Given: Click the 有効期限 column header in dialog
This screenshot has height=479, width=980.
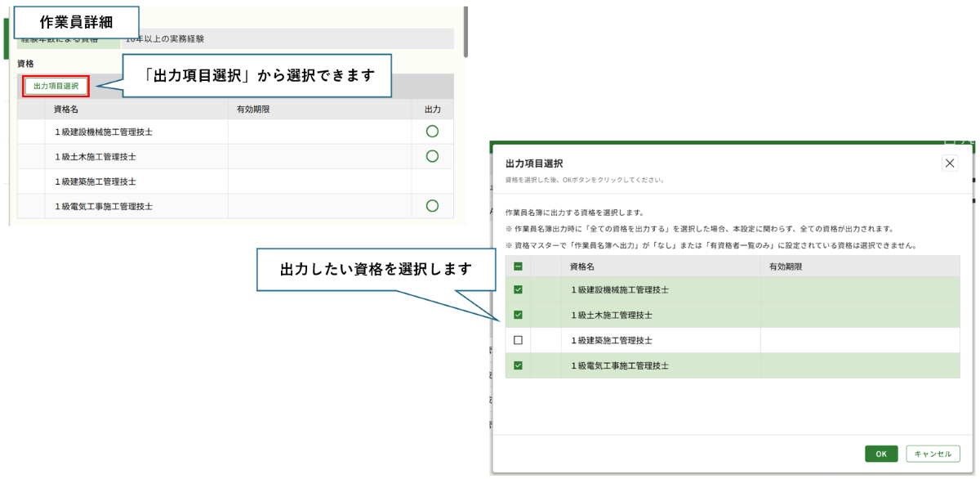Looking at the screenshot, I should (x=786, y=266).
